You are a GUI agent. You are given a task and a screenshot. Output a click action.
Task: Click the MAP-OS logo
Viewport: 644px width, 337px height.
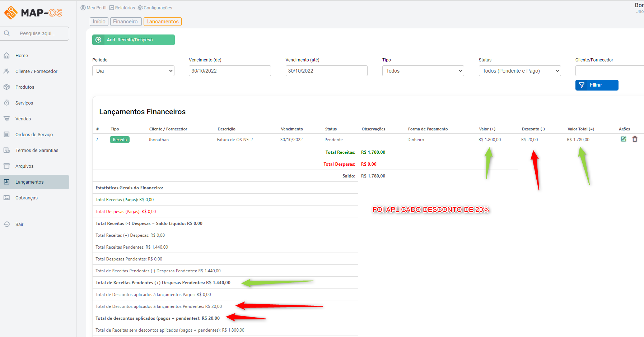coord(33,13)
